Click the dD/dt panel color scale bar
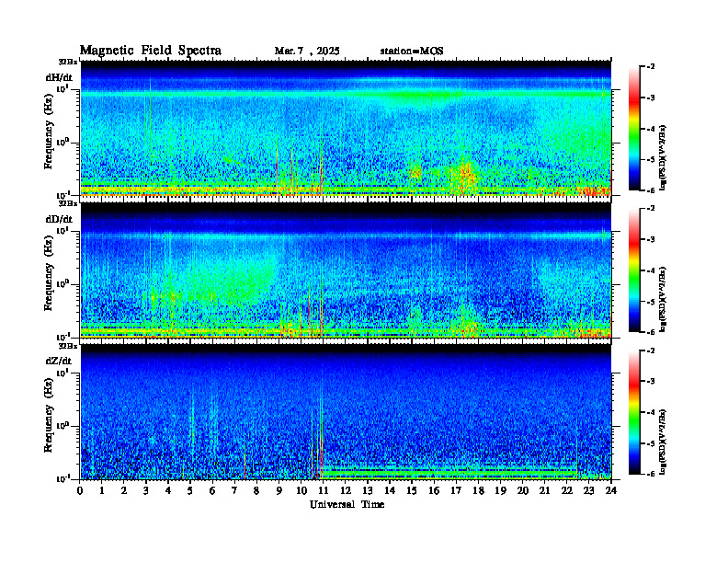Viewport: 728px width, 563px height. pyautogui.click(x=634, y=270)
